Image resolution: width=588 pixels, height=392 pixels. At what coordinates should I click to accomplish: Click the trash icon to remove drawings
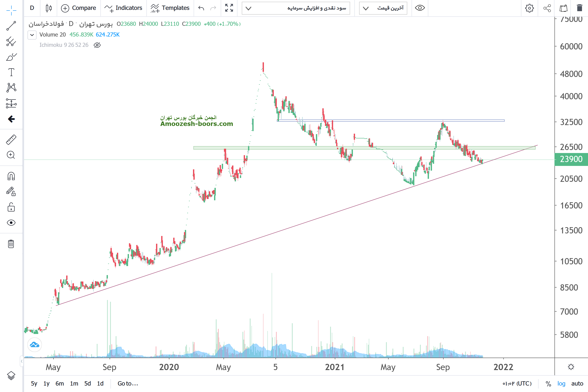(11, 244)
